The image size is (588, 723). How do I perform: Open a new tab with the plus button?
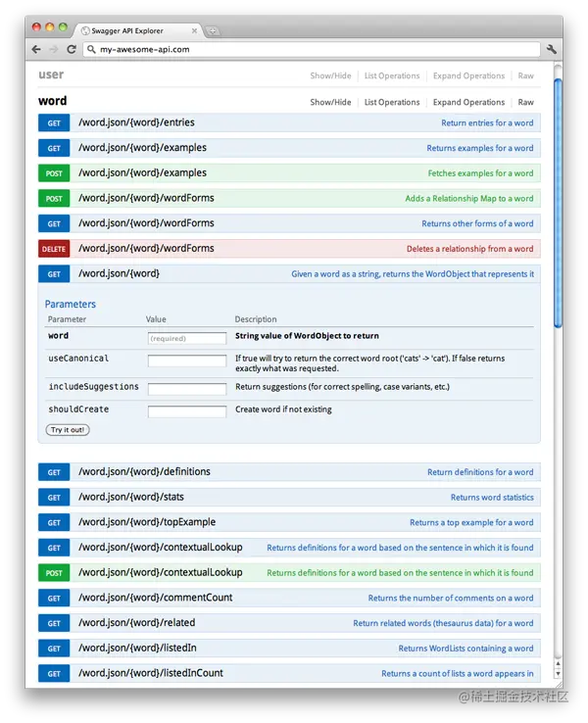[213, 31]
